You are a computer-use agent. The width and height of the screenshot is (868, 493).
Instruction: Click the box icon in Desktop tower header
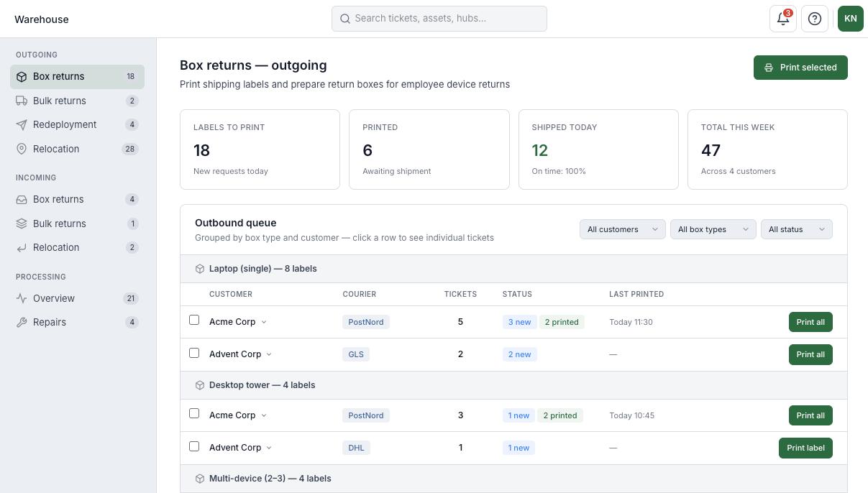pyautogui.click(x=200, y=385)
